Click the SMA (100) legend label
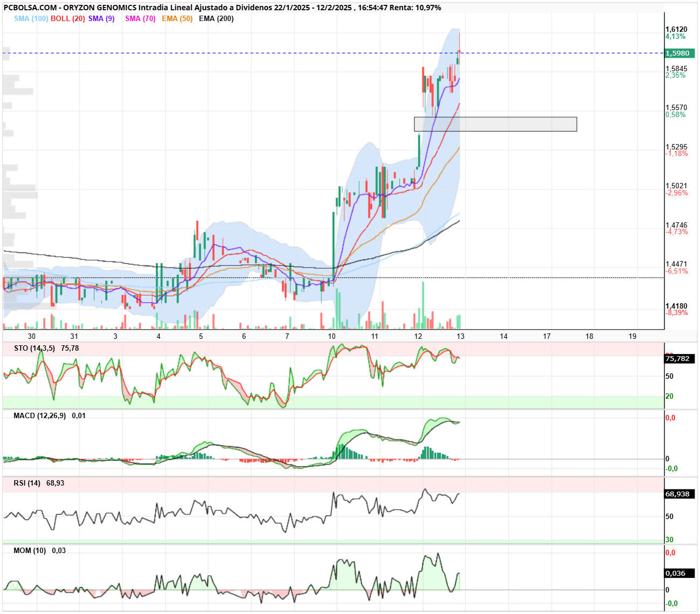 [31, 18]
